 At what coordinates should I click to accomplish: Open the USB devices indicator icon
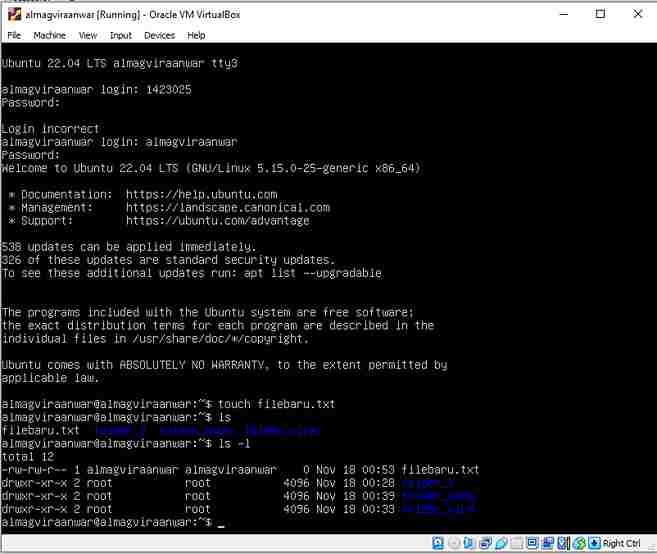click(502, 543)
